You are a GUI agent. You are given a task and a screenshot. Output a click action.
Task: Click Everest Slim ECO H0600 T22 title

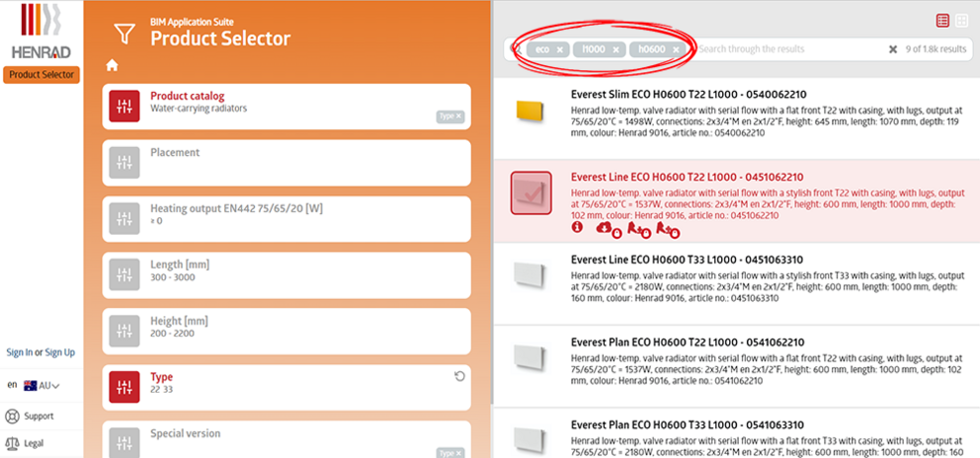(x=689, y=95)
